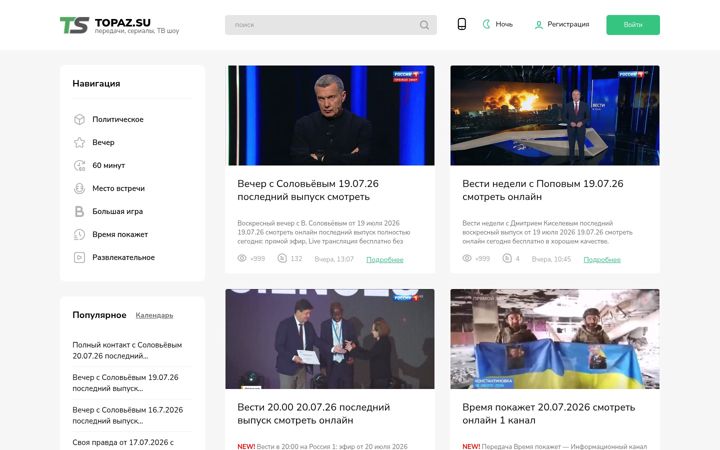Open the Вечер category
The width and height of the screenshot is (720, 450).
click(x=103, y=142)
